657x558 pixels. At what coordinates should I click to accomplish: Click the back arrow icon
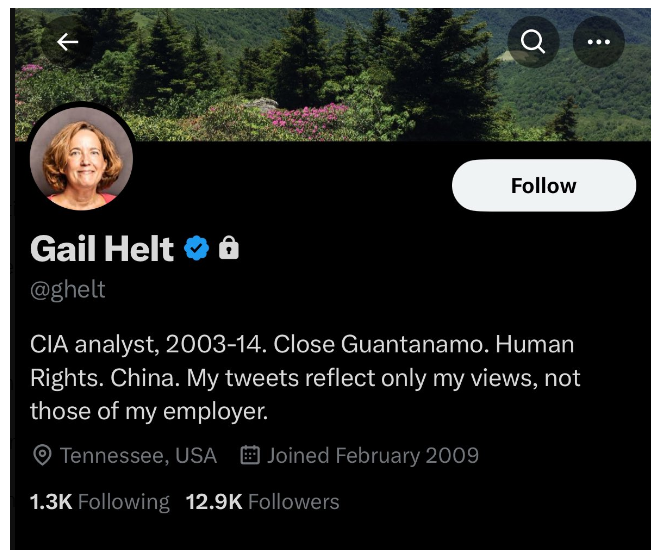68,42
